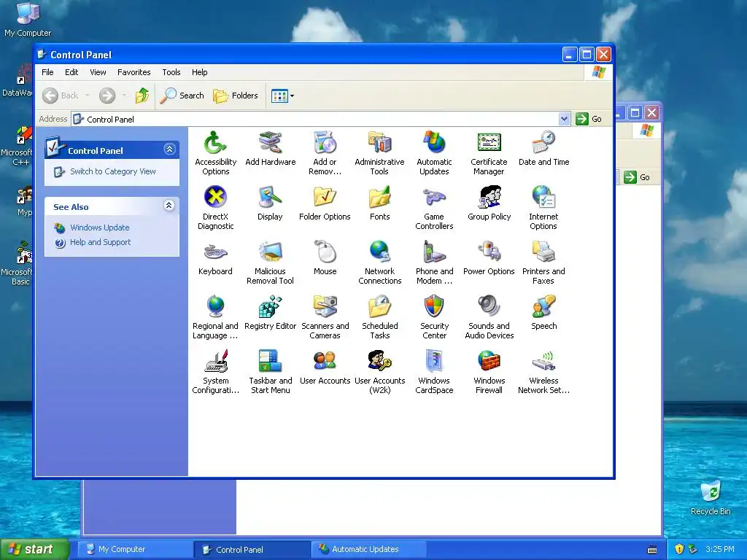
Task: Open the Tools menu
Action: click(x=171, y=72)
